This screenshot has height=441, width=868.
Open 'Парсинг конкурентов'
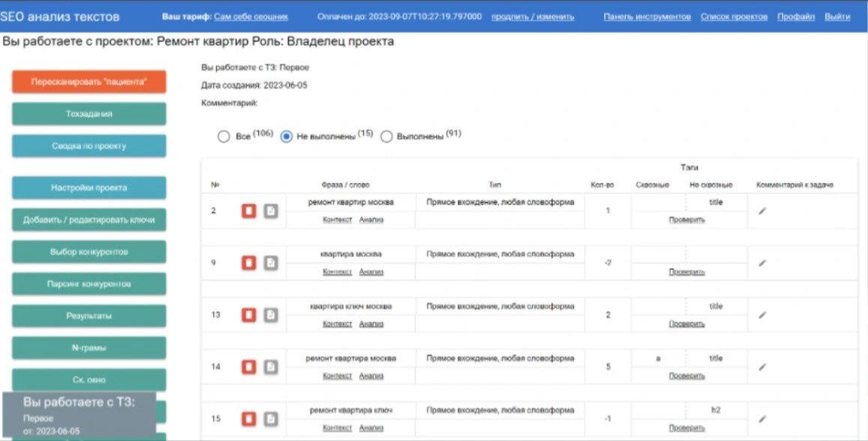(x=89, y=283)
